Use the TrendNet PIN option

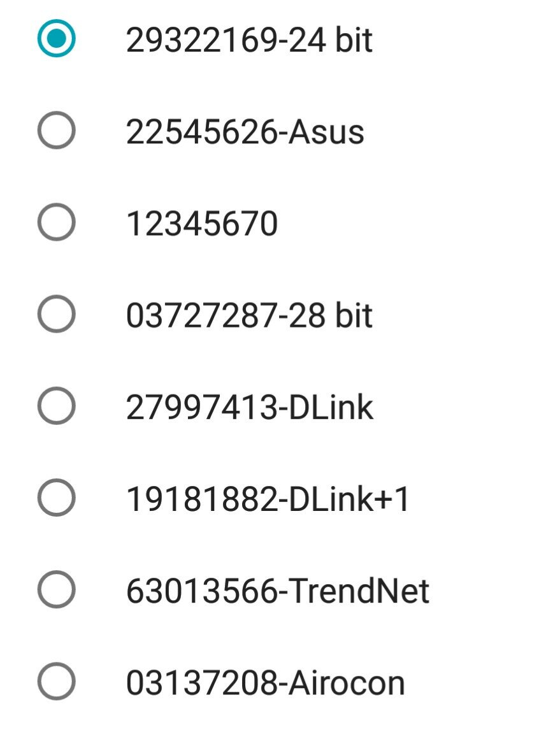tap(57, 591)
